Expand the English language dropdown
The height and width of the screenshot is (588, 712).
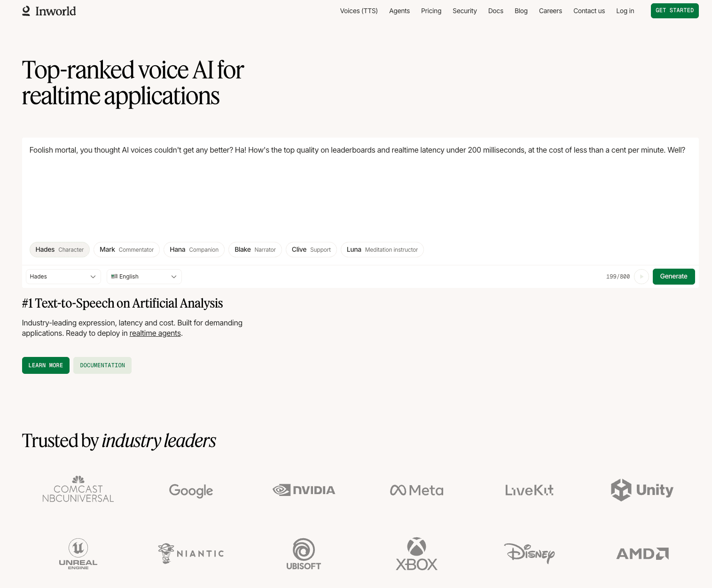point(144,277)
